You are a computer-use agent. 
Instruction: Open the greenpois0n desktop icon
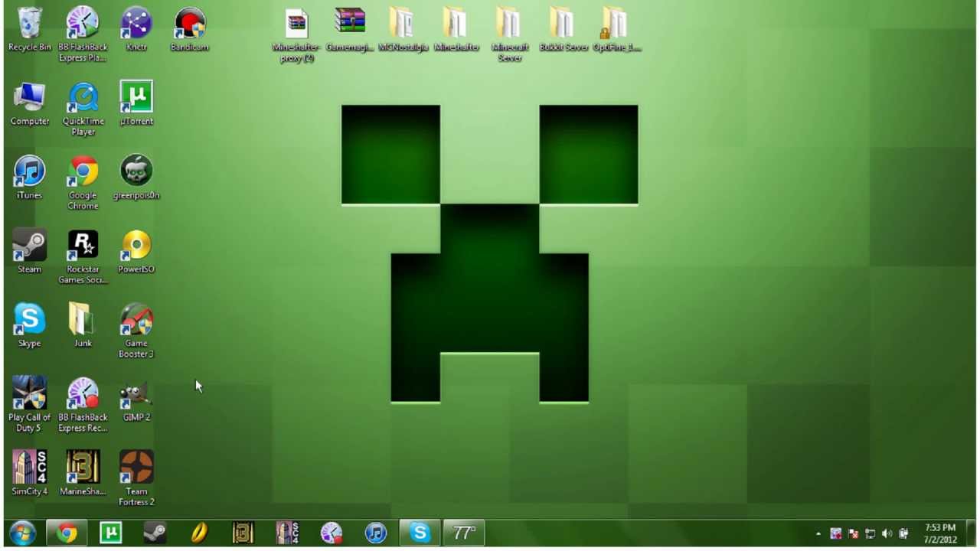(136, 178)
